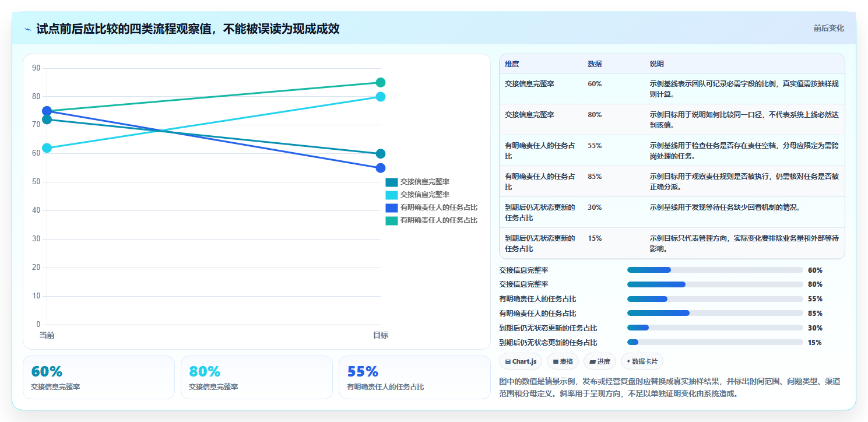This screenshot has height=422, width=868.
Task: Click the blue data point at 当前 75
Action: click(47, 111)
